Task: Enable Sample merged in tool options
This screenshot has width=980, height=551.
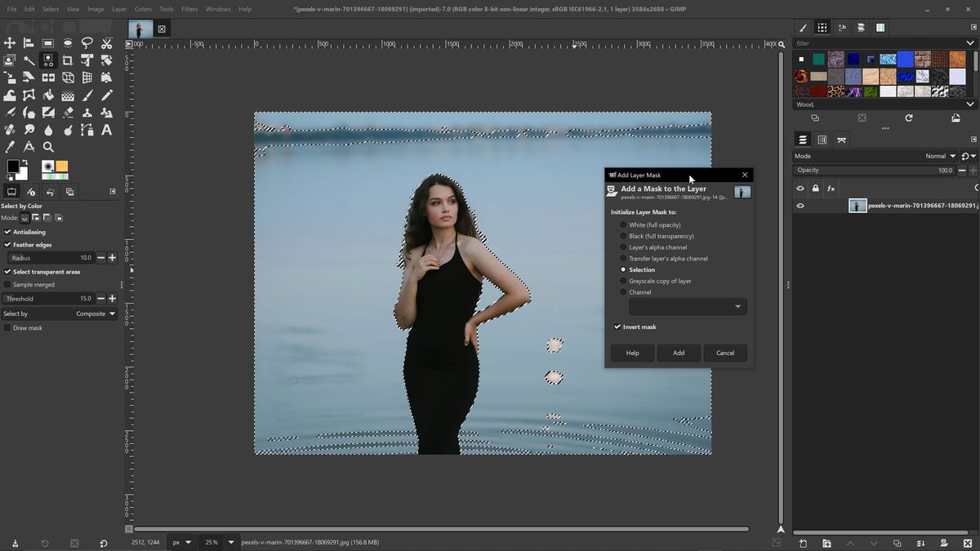Action: (x=8, y=284)
